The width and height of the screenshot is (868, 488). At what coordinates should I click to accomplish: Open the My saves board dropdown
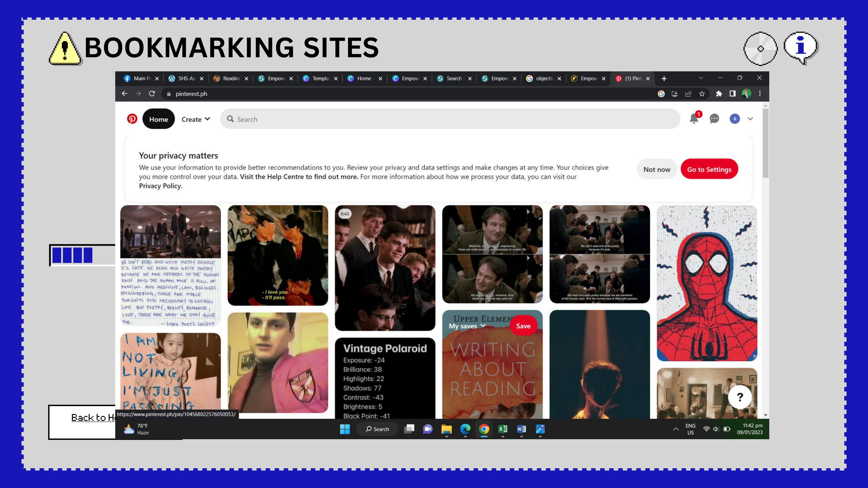pyautogui.click(x=467, y=326)
